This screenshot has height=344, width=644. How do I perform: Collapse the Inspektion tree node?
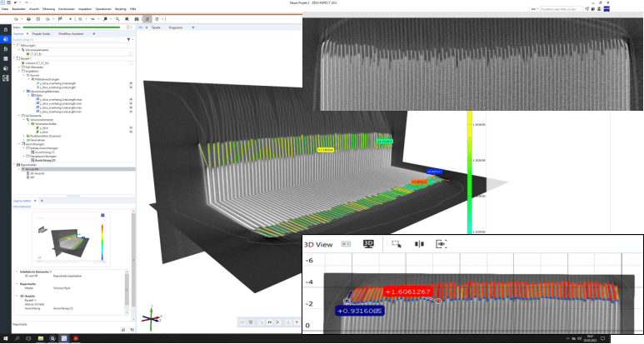(19, 71)
